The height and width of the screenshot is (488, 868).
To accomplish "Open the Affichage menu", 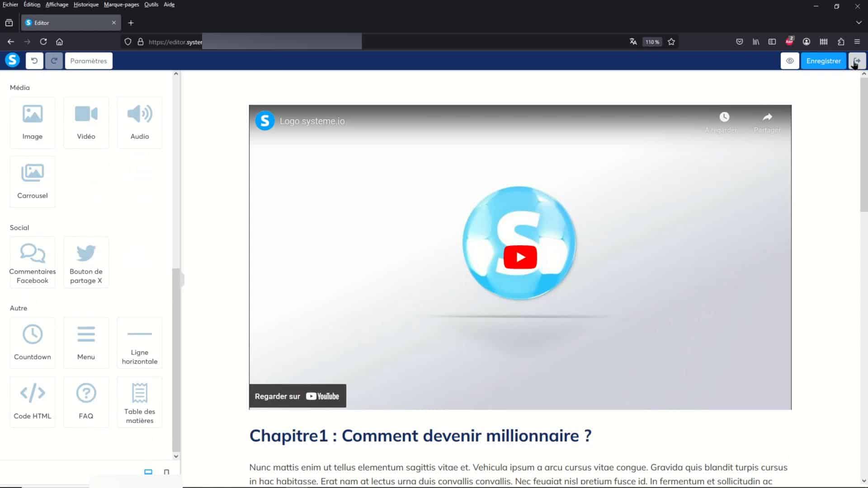I will pos(57,5).
